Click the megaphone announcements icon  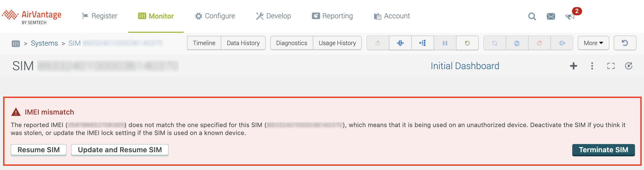pyautogui.click(x=570, y=16)
